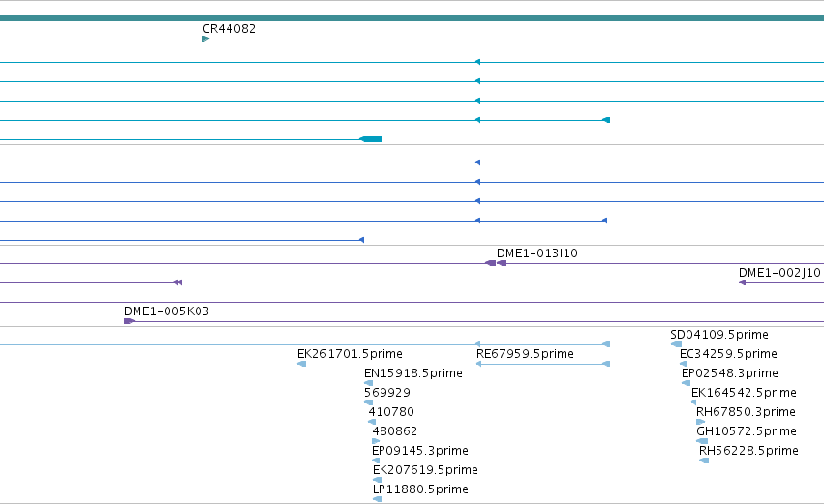Select the DME1-005K03 purple start block
The image size is (824, 504).
pyautogui.click(x=130, y=321)
